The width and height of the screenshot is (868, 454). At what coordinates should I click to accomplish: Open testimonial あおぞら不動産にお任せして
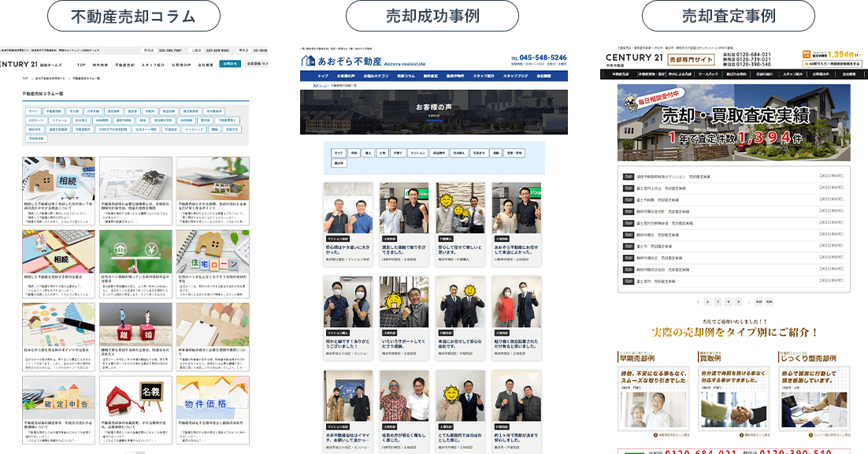tap(517, 225)
